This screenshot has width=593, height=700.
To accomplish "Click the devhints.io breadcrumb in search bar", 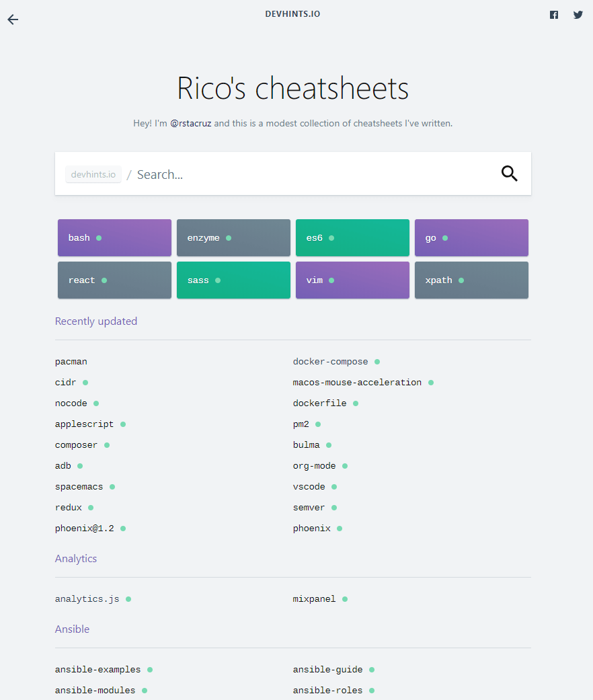I will [x=93, y=175].
